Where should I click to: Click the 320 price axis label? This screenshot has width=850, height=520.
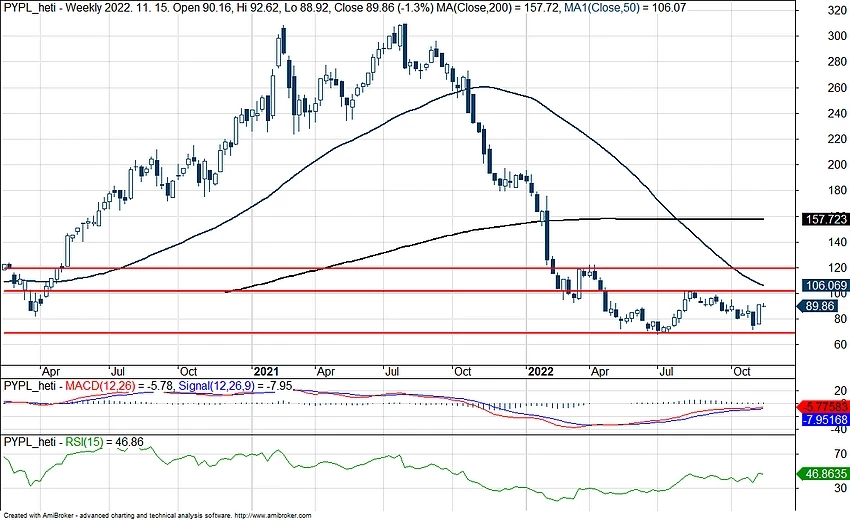click(837, 10)
